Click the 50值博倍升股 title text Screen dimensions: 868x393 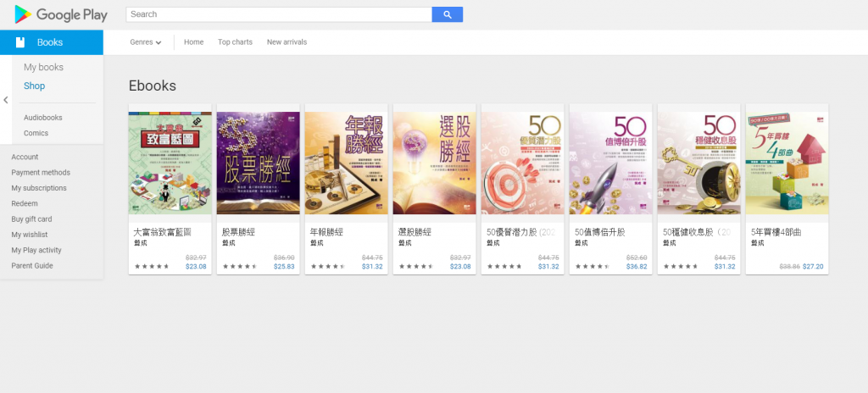tap(599, 232)
